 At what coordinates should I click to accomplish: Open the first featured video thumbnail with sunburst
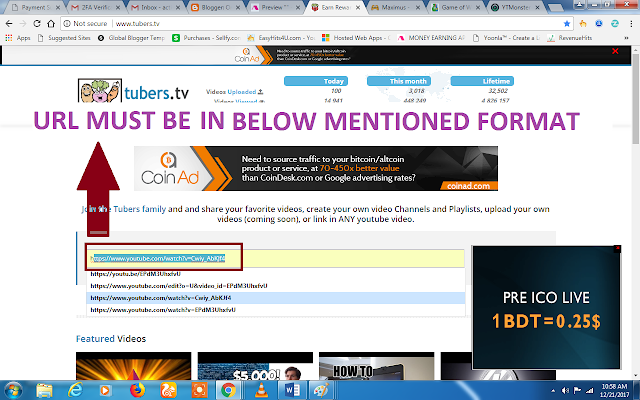tap(133, 366)
